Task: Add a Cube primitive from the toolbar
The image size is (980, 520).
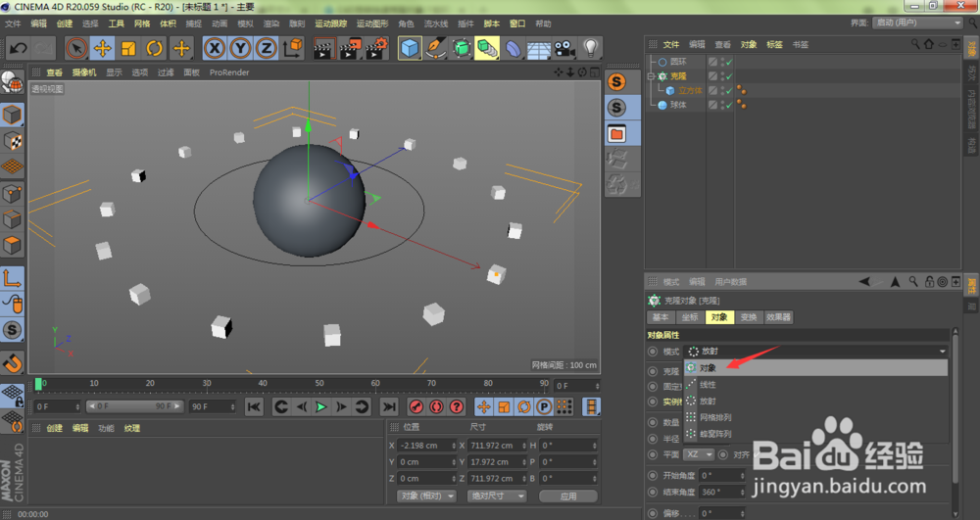Action: tap(410, 48)
